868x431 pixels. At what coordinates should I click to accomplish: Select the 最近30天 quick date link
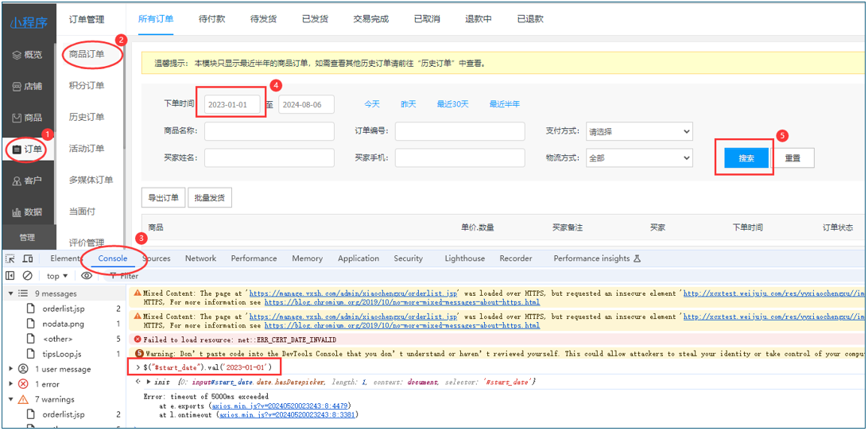pyautogui.click(x=452, y=104)
